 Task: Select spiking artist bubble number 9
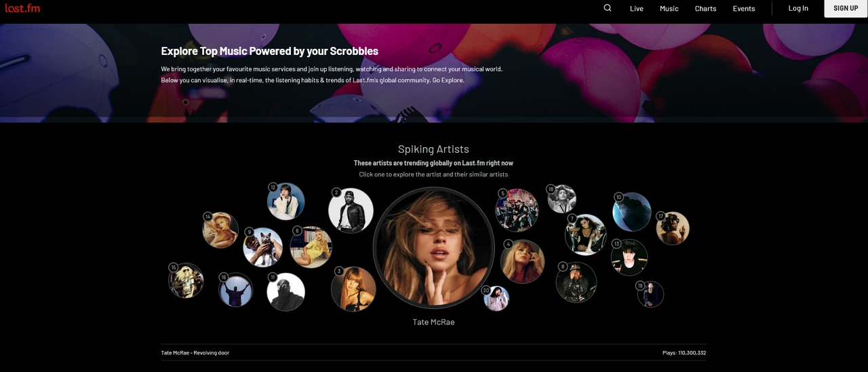point(262,247)
